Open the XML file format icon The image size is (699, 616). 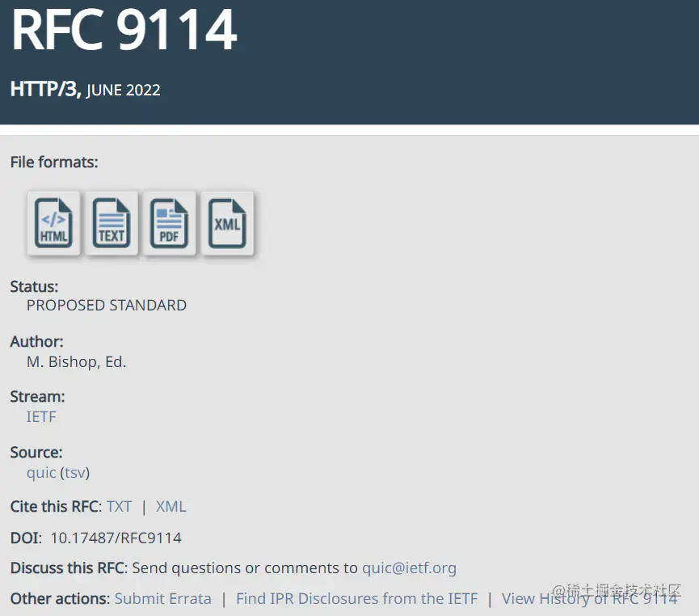227,223
